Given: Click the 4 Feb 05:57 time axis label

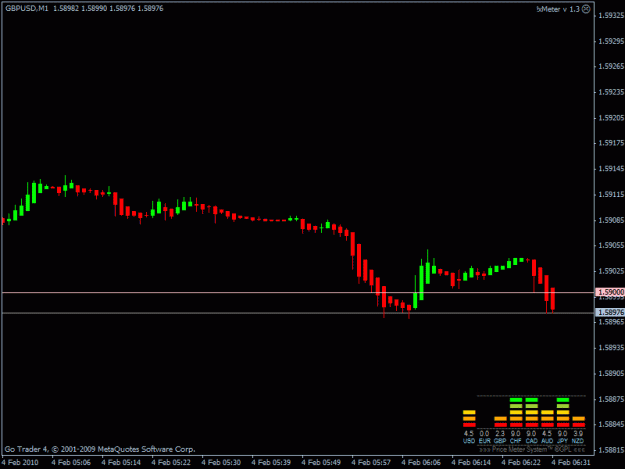Looking at the screenshot, I should coord(371,463).
